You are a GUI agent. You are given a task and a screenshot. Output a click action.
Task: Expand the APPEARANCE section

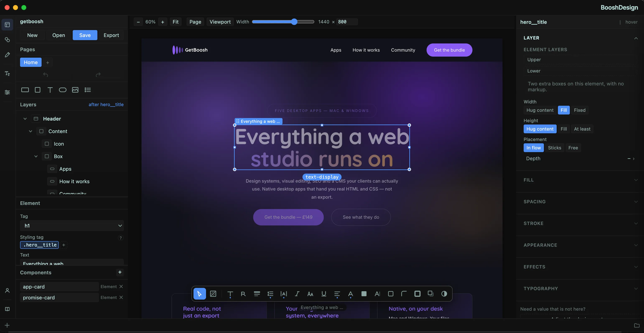click(636, 245)
